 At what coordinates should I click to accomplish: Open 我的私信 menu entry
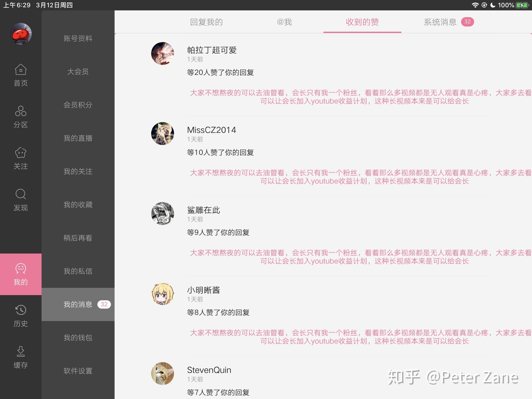click(78, 271)
